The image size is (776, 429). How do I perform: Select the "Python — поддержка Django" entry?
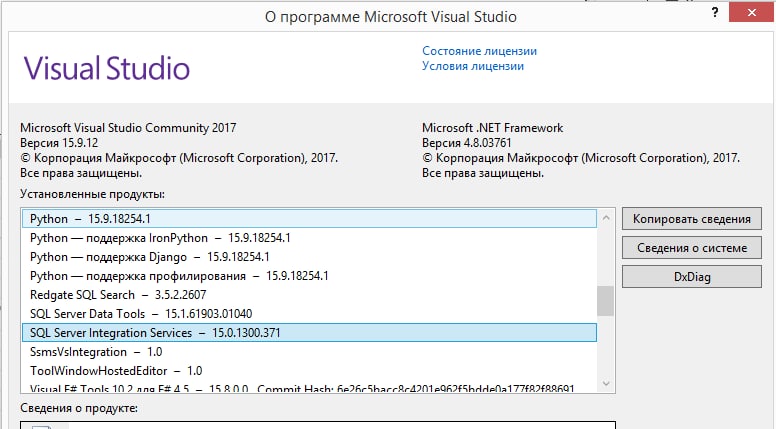click(309, 257)
